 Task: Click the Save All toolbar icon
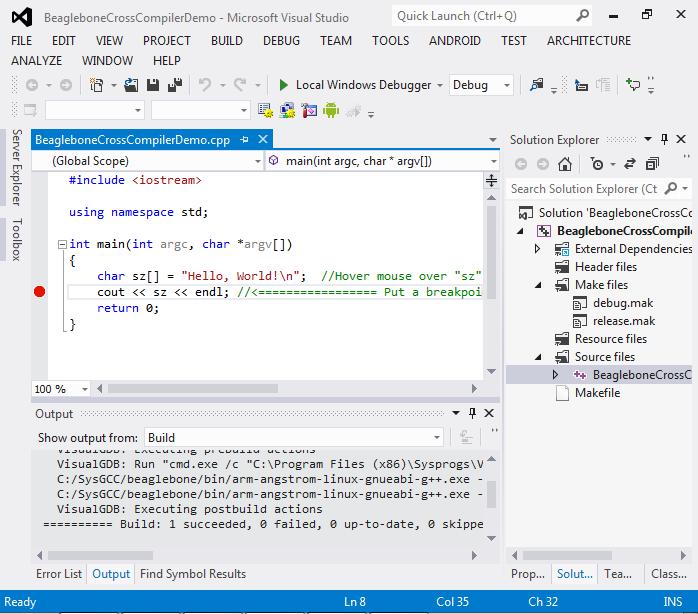tap(175, 85)
